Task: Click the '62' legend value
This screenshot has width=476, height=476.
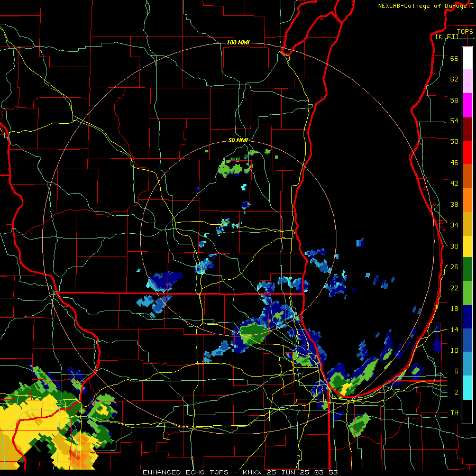Action: [454, 79]
